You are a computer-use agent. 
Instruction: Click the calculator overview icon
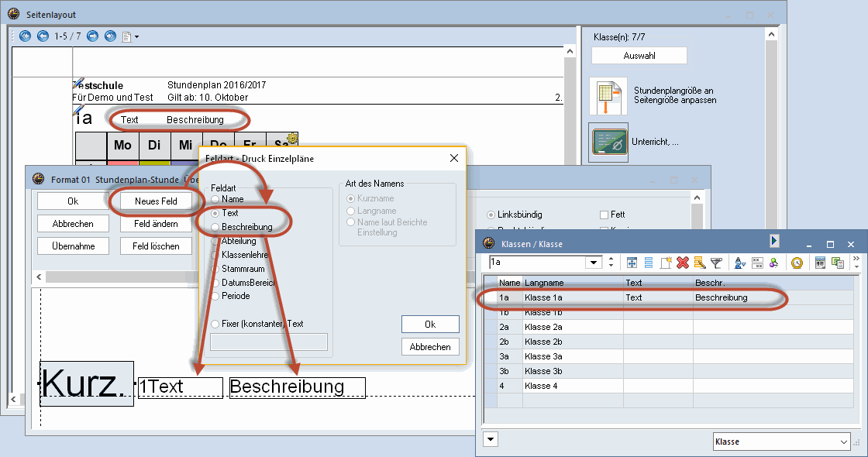(x=838, y=263)
